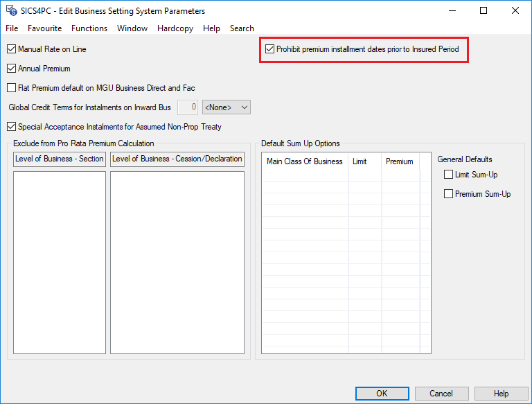Viewport: 532px width, 404px height.
Task: Check the Premium Sum-Up option
Action: [x=448, y=194]
